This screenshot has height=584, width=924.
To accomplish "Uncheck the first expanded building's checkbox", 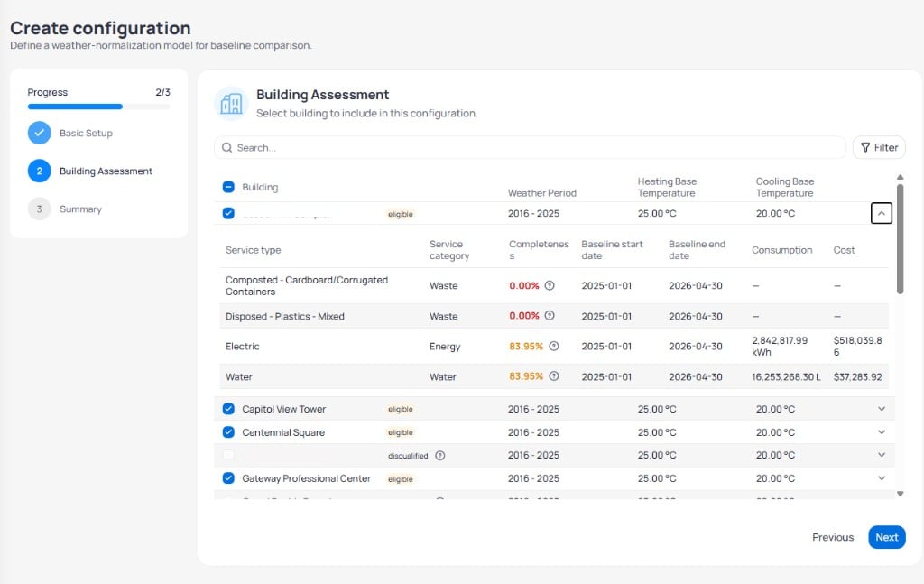I will click(228, 213).
